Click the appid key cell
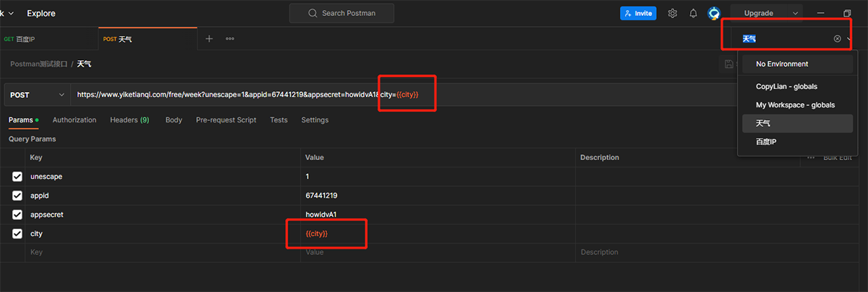This screenshot has height=292, width=868. pyautogui.click(x=163, y=196)
